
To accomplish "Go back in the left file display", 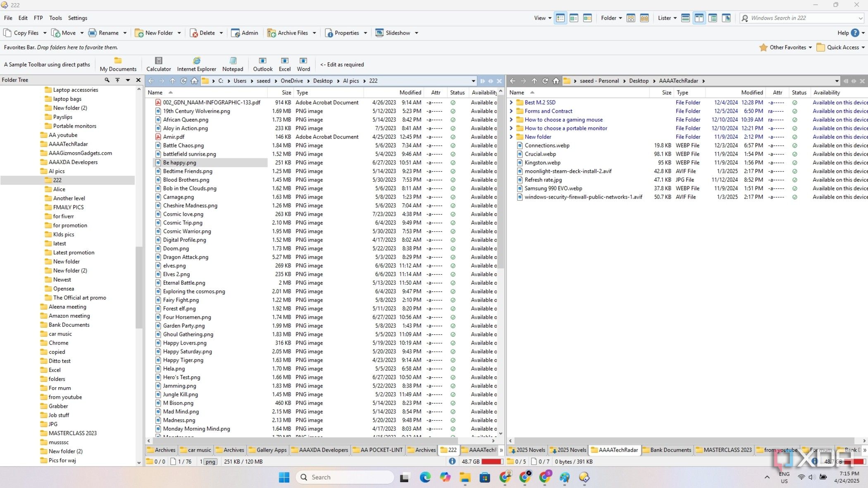I will (151, 81).
